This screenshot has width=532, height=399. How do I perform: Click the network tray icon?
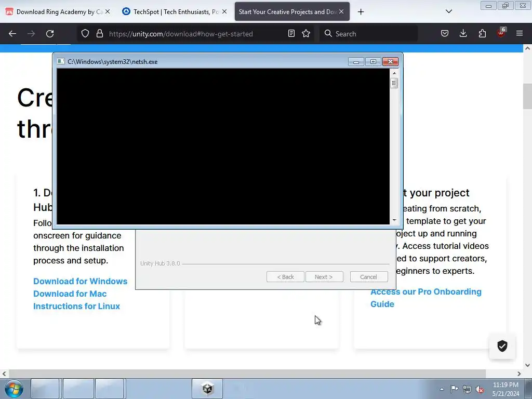[467, 389]
